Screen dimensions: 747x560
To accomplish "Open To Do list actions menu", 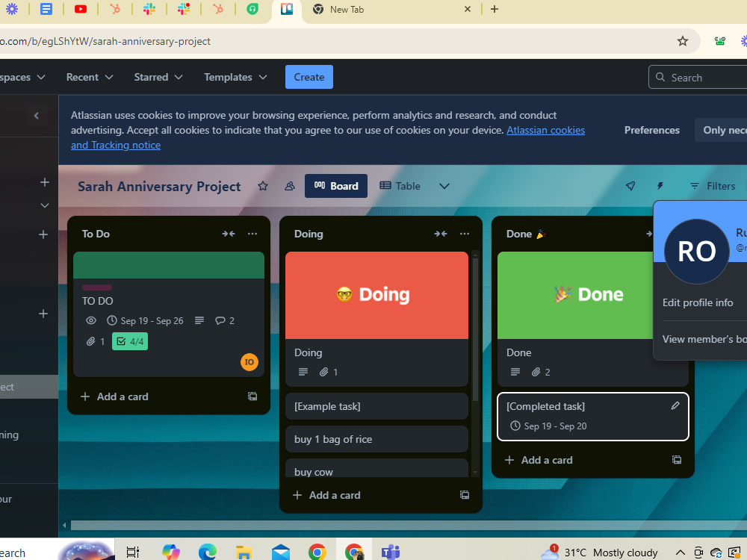I will click(x=252, y=234).
